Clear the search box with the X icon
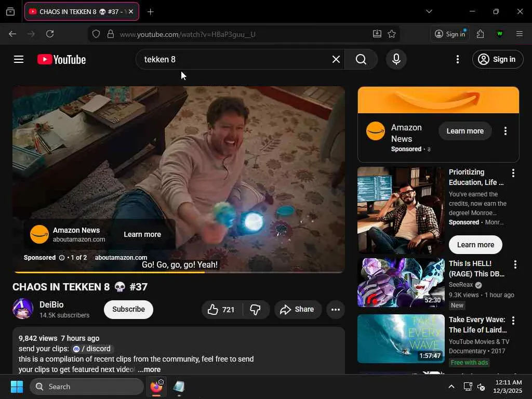The height and width of the screenshot is (399, 532). (336, 59)
